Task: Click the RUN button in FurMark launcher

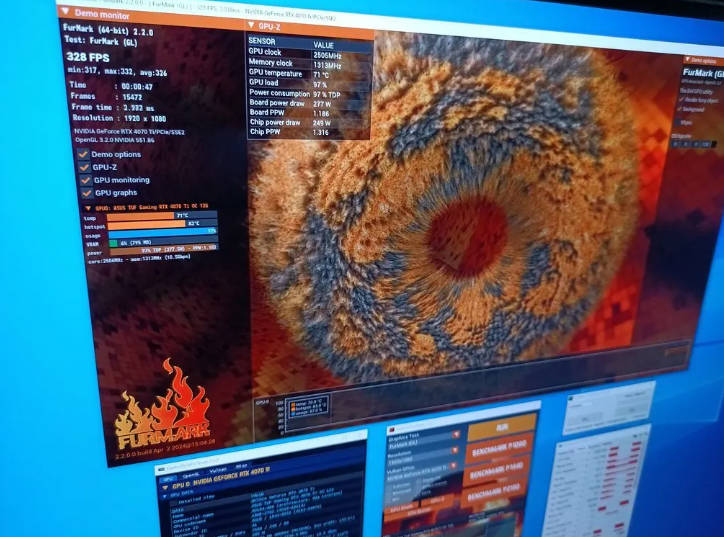Action: (x=502, y=427)
